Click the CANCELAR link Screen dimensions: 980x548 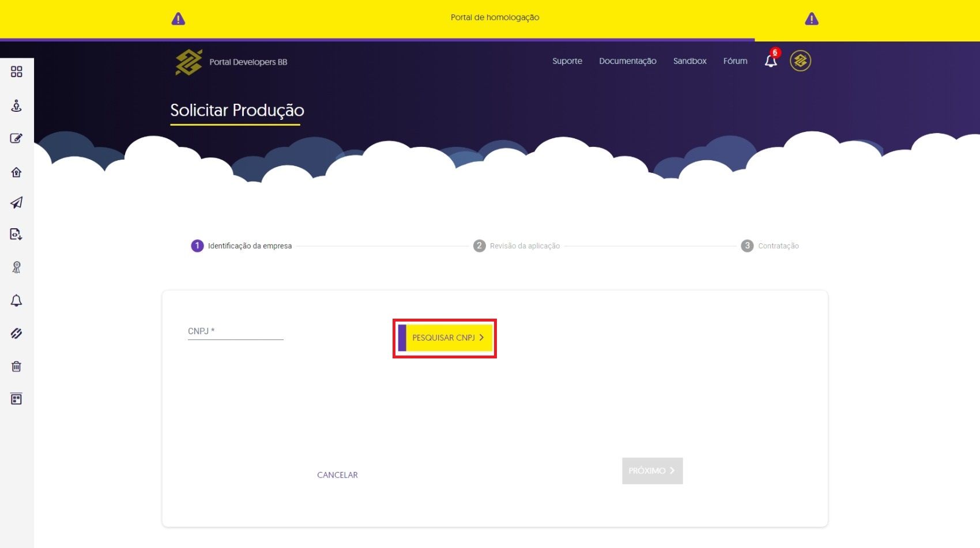(x=337, y=475)
